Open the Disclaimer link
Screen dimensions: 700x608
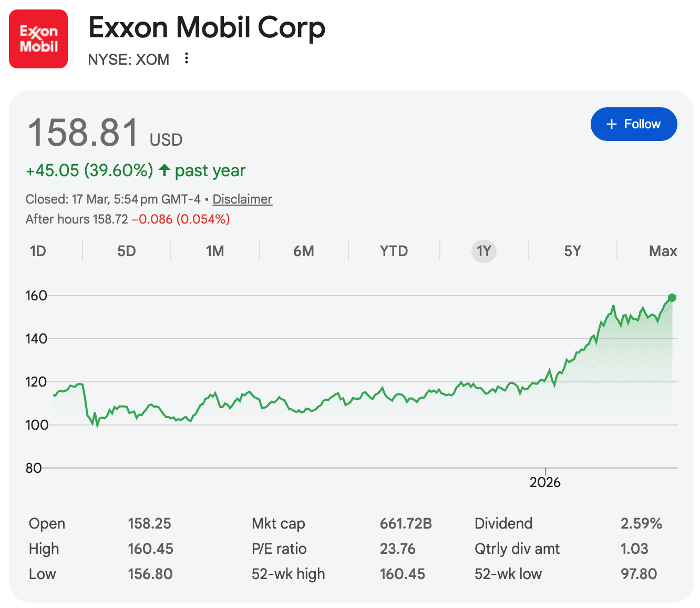click(x=242, y=199)
